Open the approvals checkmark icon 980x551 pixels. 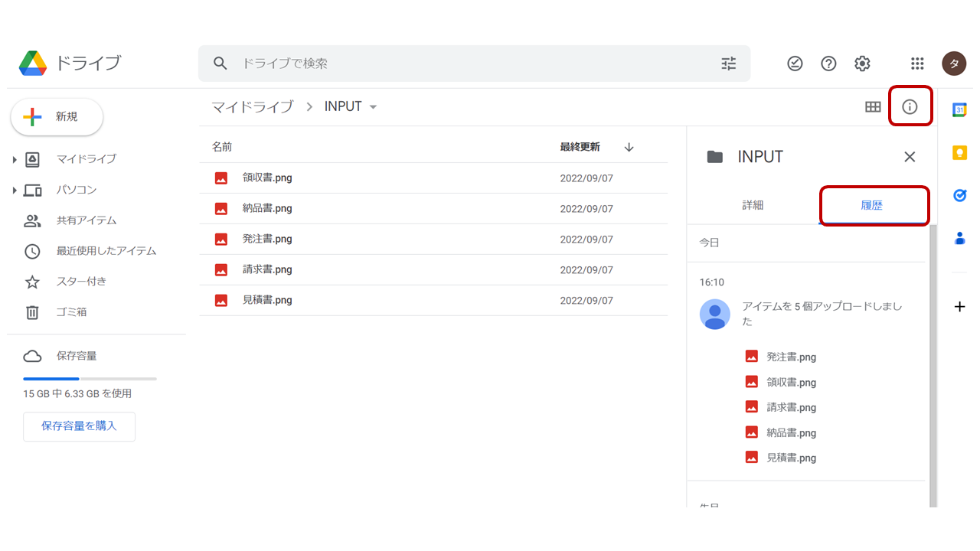pyautogui.click(x=795, y=64)
